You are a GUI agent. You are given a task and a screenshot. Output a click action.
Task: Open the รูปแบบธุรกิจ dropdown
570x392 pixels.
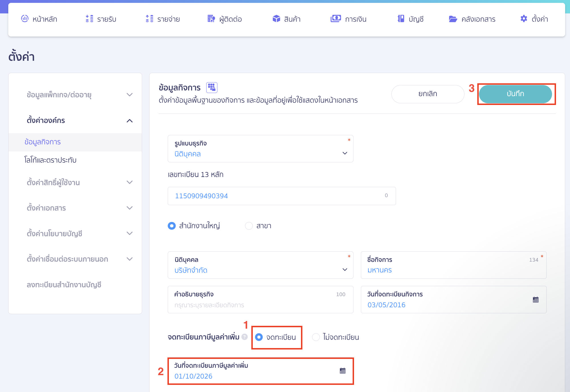click(260, 149)
